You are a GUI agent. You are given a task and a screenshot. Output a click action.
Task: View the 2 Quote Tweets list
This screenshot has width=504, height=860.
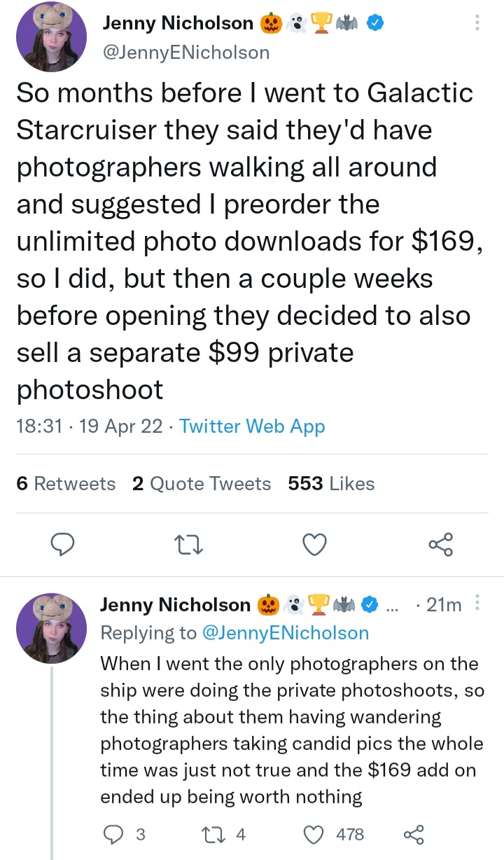(202, 484)
